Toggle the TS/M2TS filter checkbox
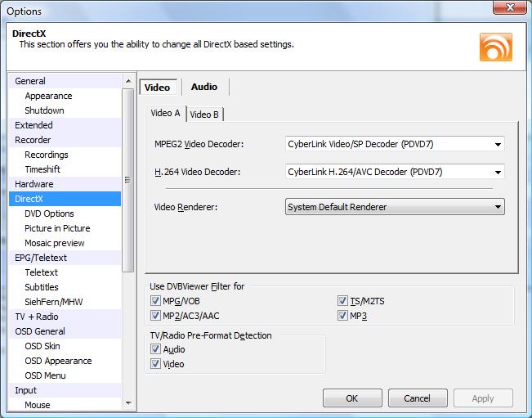The height and width of the screenshot is (418, 532). click(343, 301)
